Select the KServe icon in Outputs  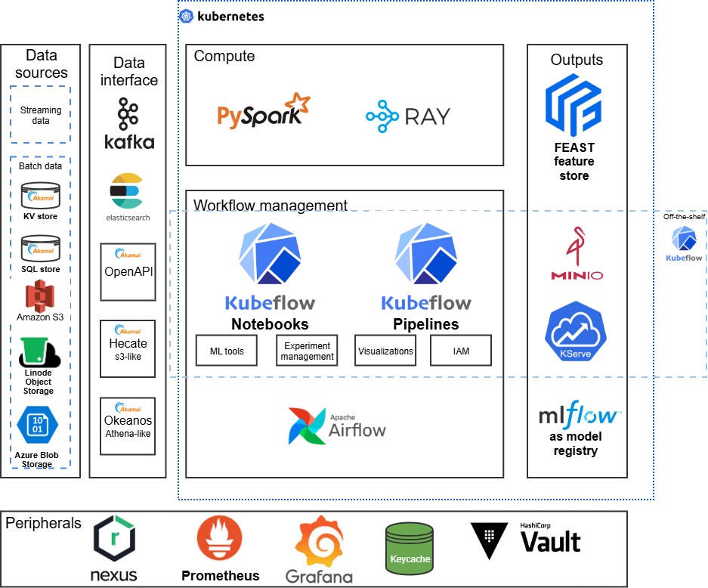point(576,331)
